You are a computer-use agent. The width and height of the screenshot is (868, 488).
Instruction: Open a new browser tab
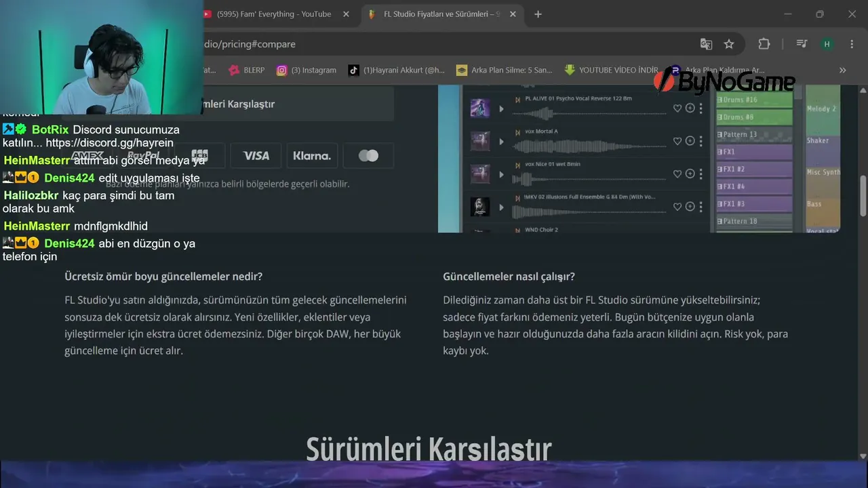538,14
